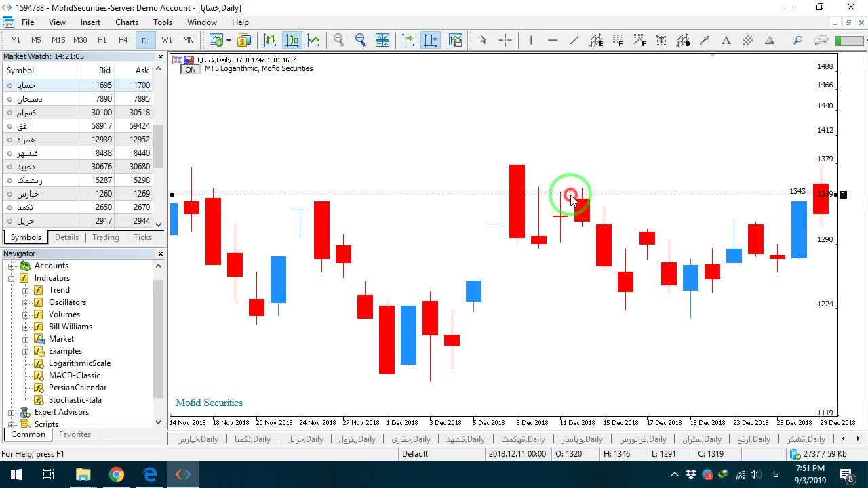The width and height of the screenshot is (868, 488).
Task: Open the Charts menu
Action: [x=127, y=22]
